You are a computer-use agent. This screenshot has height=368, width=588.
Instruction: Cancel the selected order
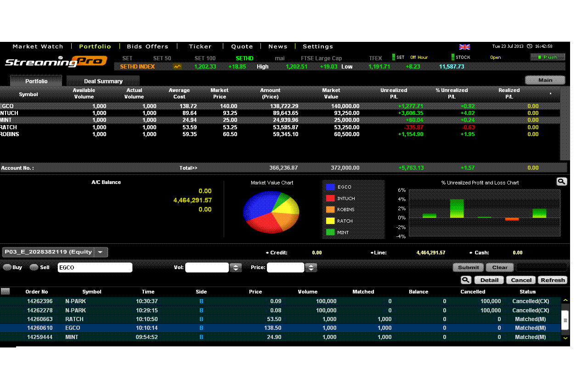[521, 280]
